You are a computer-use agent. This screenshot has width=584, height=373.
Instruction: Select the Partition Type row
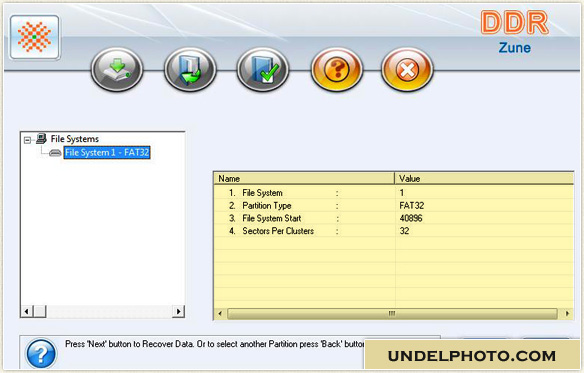394,205
